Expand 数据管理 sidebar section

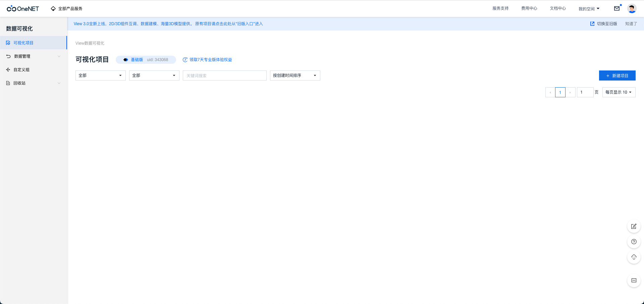[x=34, y=56]
